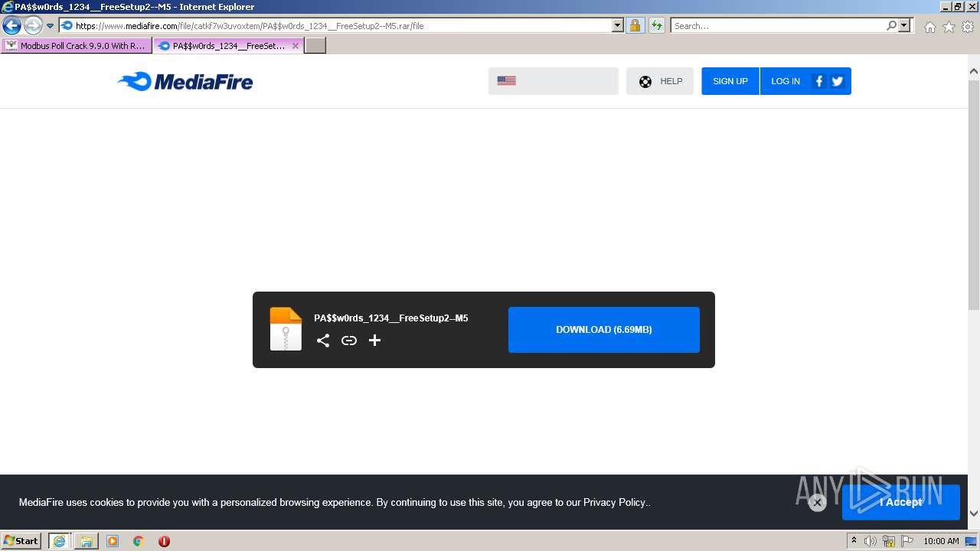Log in with the Twitter icon
The width and height of the screenshot is (980, 551).
click(838, 81)
